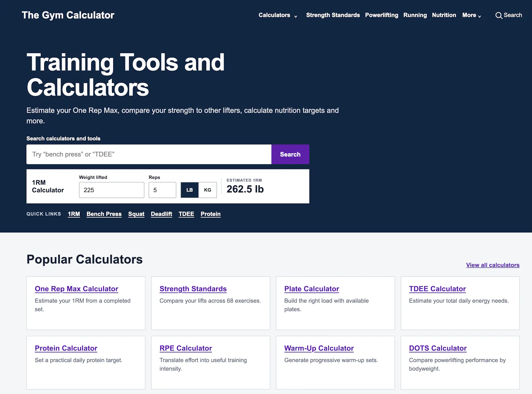Click the Popular Calculators heading
Screen dimensions: 532x394
[x=84, y=259]
